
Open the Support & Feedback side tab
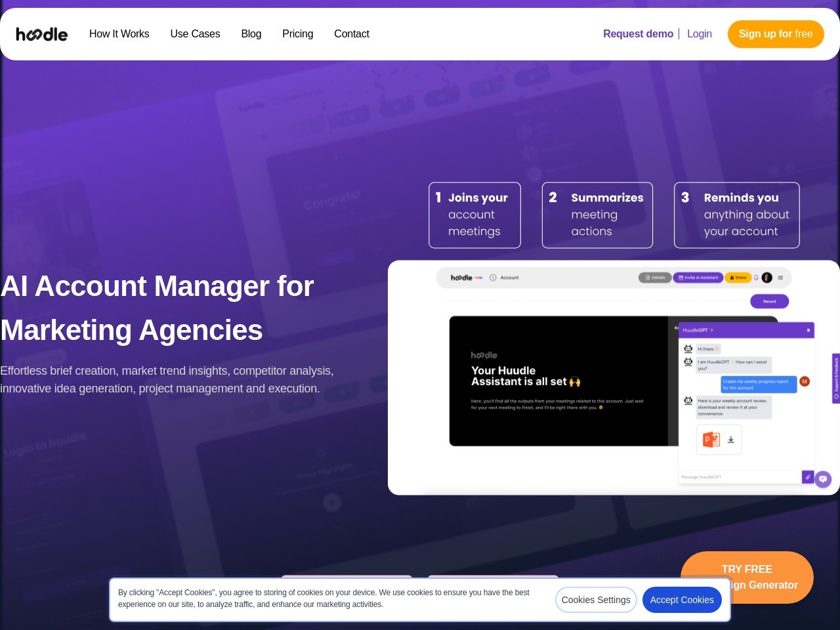(x=836, y=379)
